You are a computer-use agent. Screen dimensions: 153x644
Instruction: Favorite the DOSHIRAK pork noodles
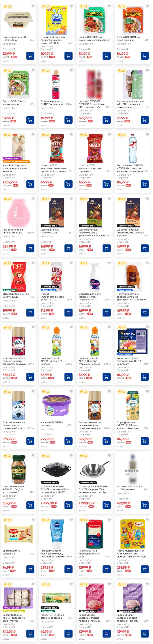point(147,6)
